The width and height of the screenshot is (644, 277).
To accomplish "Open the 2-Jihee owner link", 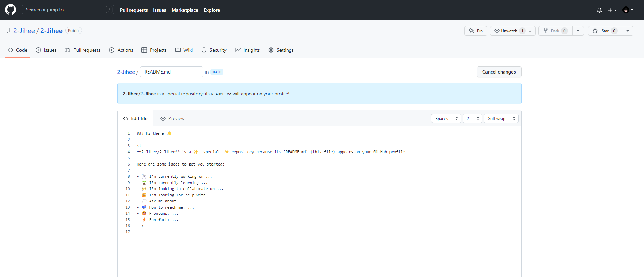I will tap(24, 31).
